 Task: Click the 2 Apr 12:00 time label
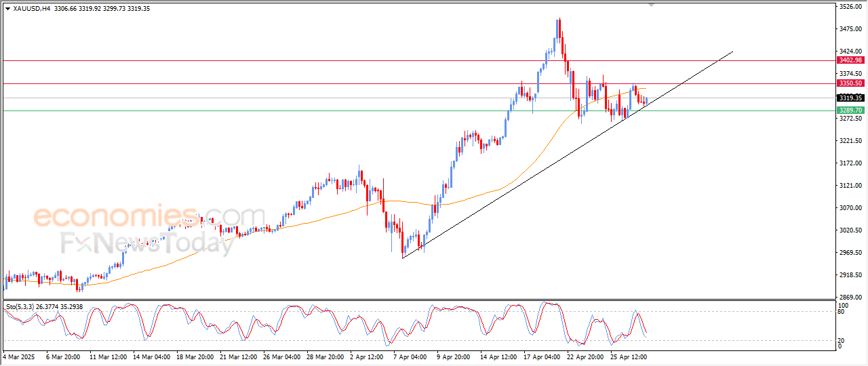coord(367,357)
